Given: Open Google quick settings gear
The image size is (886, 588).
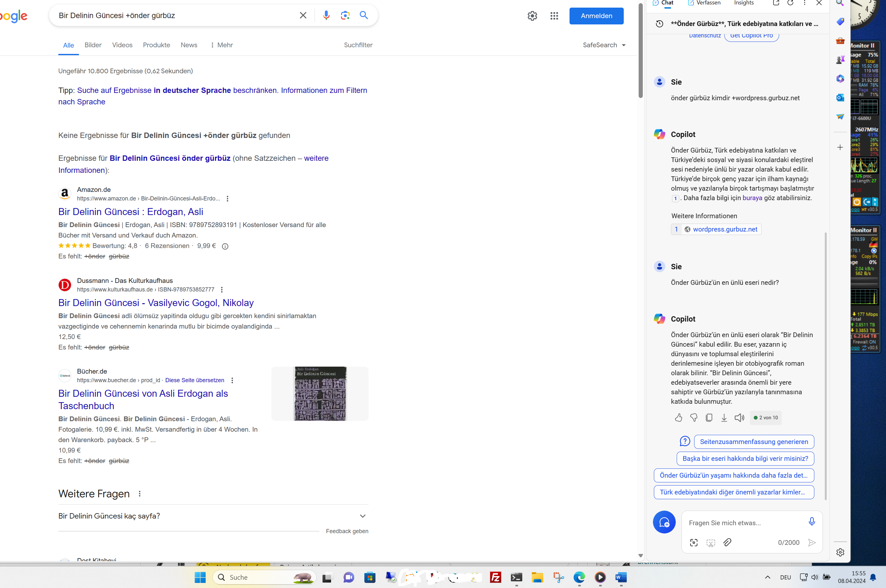Looking at the screenshot, I should pyautogui.click(x=532, y=16).
